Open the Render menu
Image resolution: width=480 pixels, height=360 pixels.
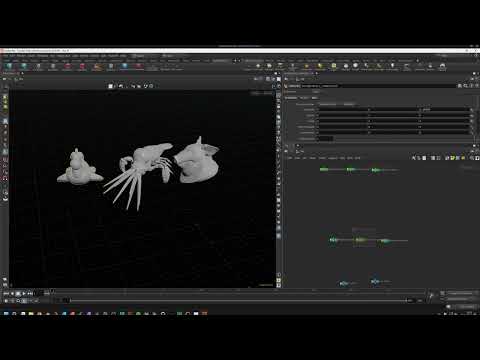[x=21, y=56]
